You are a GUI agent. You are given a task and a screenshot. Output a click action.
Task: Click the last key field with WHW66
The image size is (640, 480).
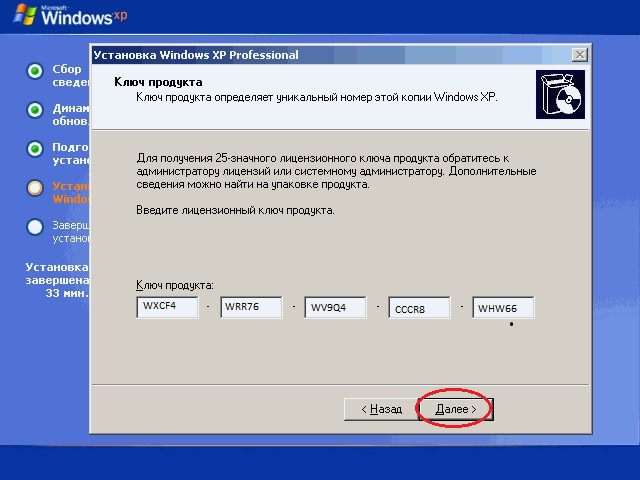point(503,307)
